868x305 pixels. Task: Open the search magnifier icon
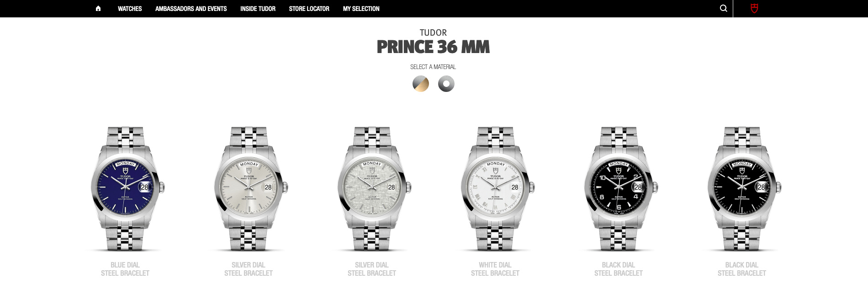(724, 8)
